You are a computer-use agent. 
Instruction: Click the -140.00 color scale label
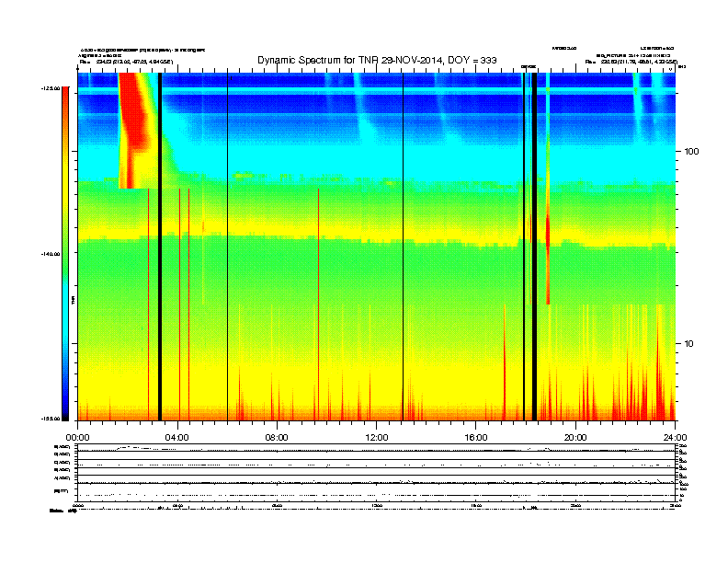coord(51,254)
